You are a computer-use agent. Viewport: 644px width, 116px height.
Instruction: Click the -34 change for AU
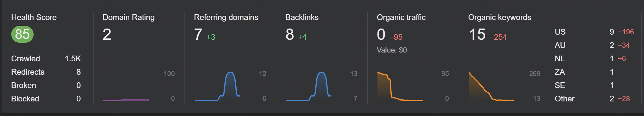coord(624,45)
